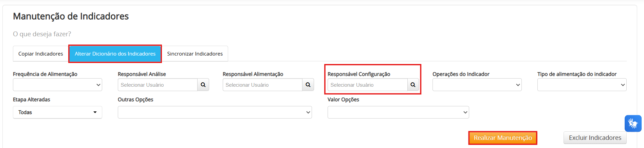Open the sign language accessibility widget
The image size is (644, 148).
click(633, 123)
